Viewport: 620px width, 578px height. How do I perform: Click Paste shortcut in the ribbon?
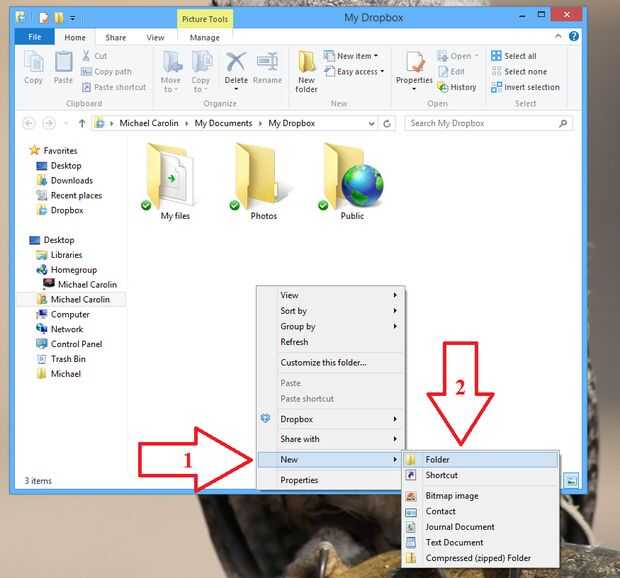114,87
